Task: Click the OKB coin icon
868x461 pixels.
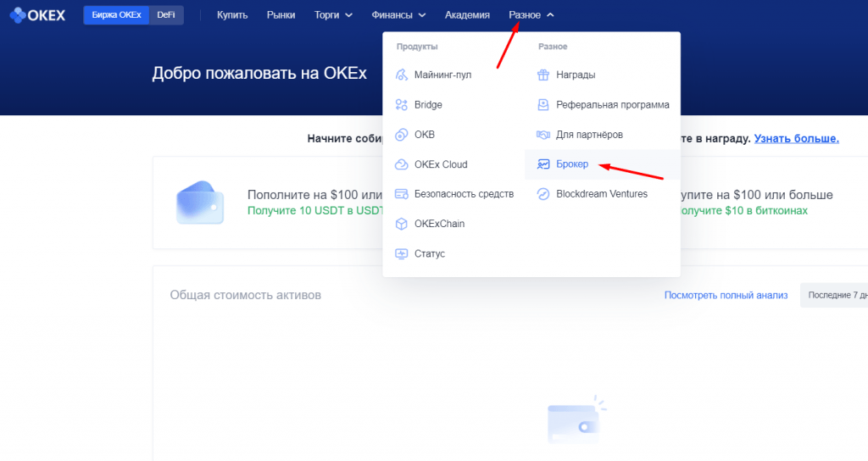Action: coord(401,135)
